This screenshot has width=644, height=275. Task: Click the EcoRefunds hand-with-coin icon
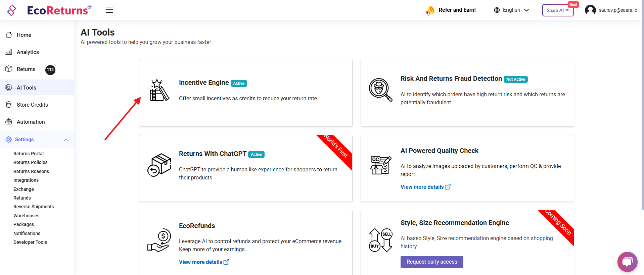click(159, 240)
